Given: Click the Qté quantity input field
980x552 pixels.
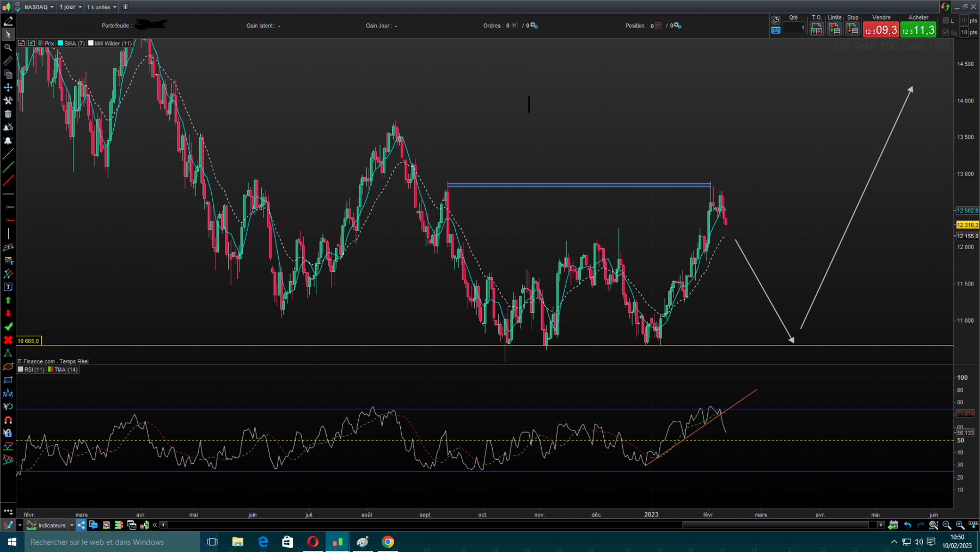Looking at the screenshot, I should point(793,28).
